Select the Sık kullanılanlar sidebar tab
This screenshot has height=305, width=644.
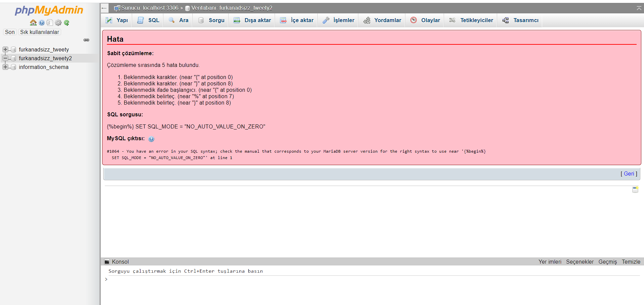40,32
